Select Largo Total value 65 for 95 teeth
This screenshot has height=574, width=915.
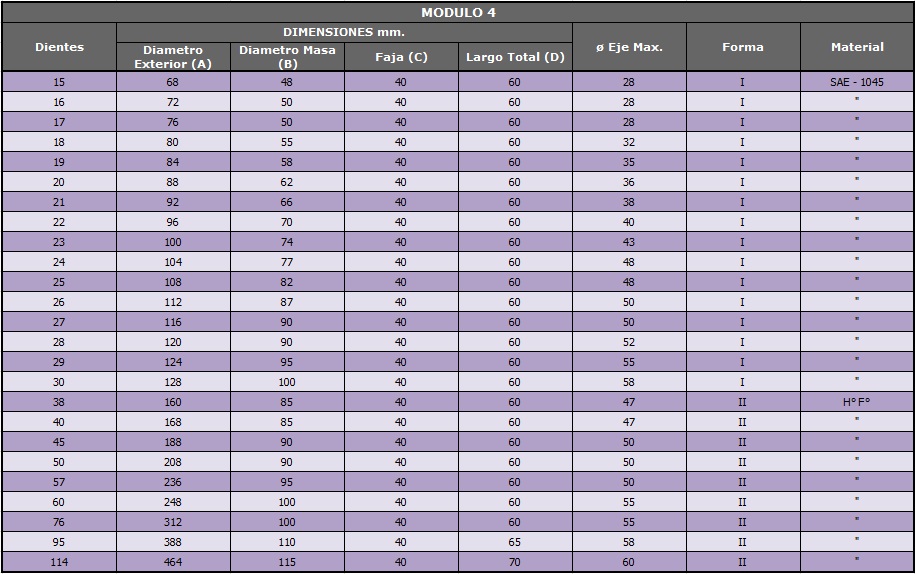pos(515,542)
